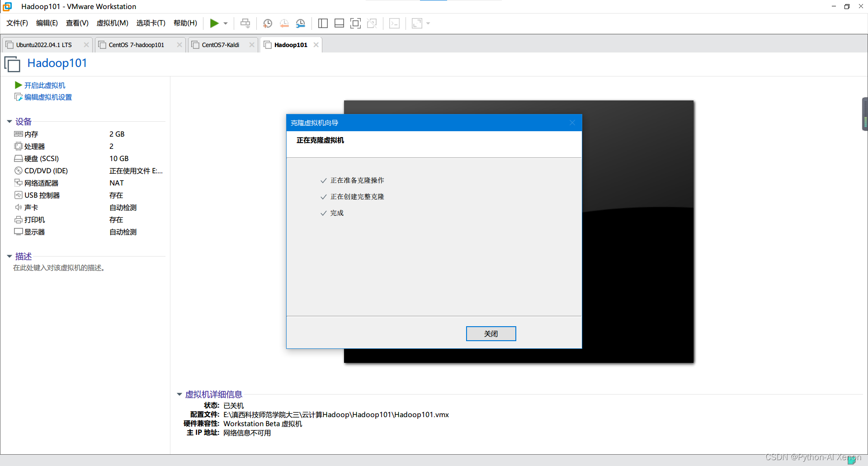Open the power options dropdown arrow
The image size is (868, 466).
[226, 24]
